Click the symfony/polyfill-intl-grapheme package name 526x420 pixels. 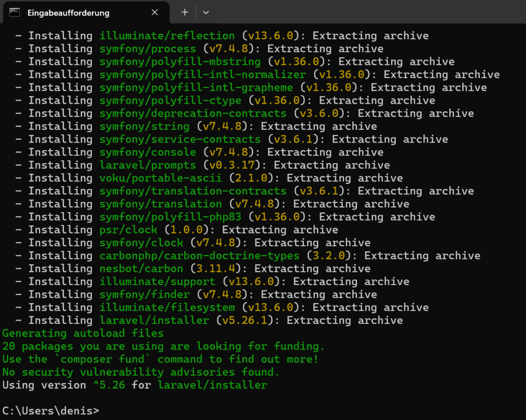coord(196,87)
